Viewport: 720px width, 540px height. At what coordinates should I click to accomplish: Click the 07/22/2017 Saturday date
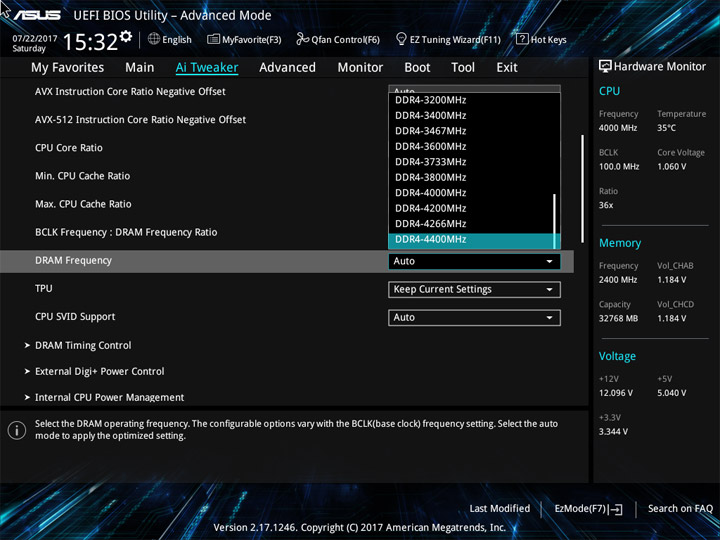click(x=34, y=44)
